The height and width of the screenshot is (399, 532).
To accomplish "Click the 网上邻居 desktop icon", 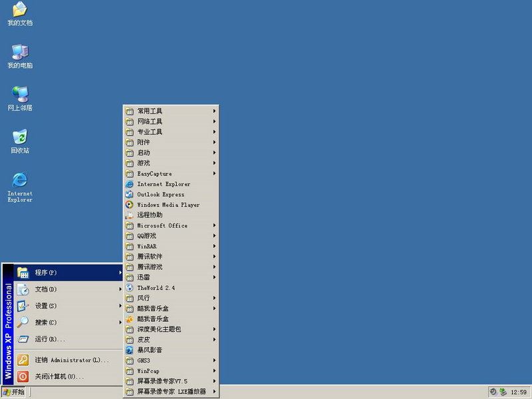I will pos(20,98).
